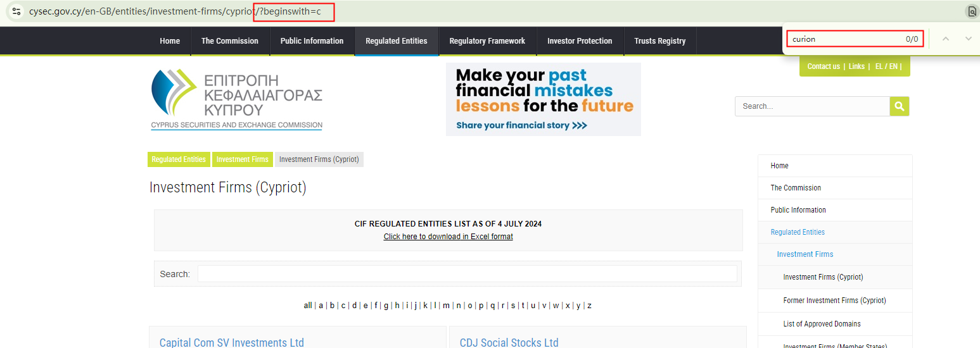Click the CySEC logo

point(236,99)
